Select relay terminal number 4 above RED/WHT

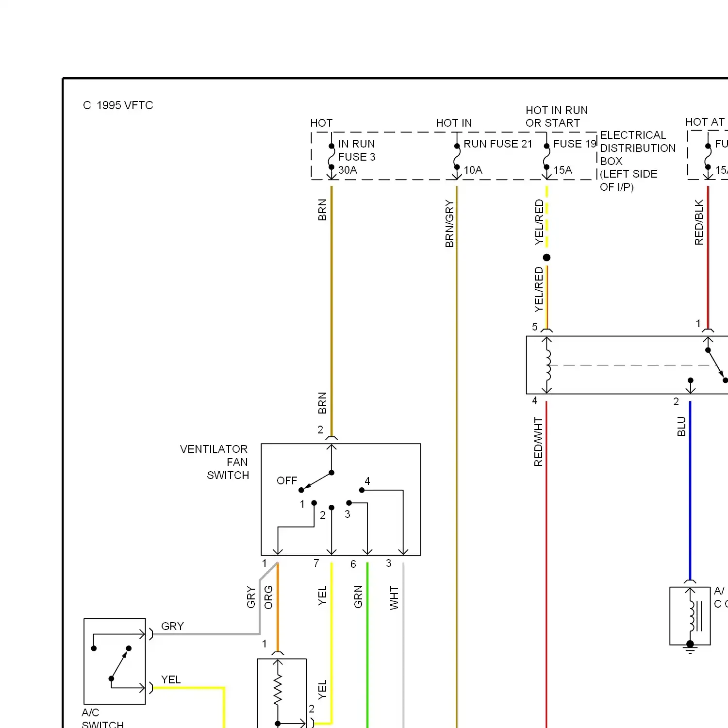[x=534, y=401]
